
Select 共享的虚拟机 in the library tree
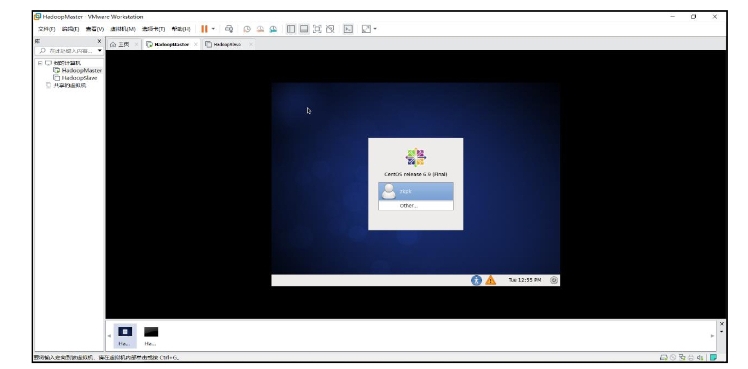pyautogui.click(x=70, y=85)
